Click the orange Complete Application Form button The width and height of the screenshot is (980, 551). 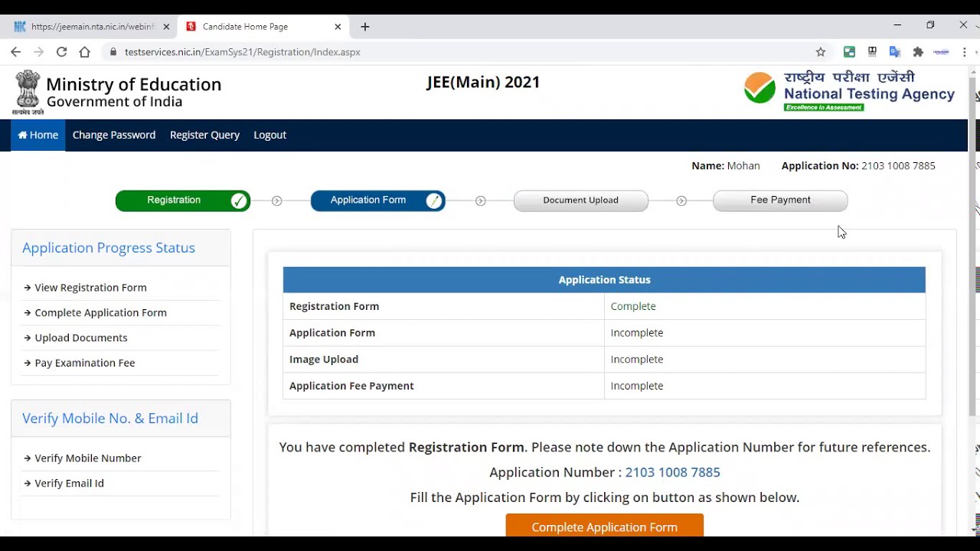[x=604, y=525]
